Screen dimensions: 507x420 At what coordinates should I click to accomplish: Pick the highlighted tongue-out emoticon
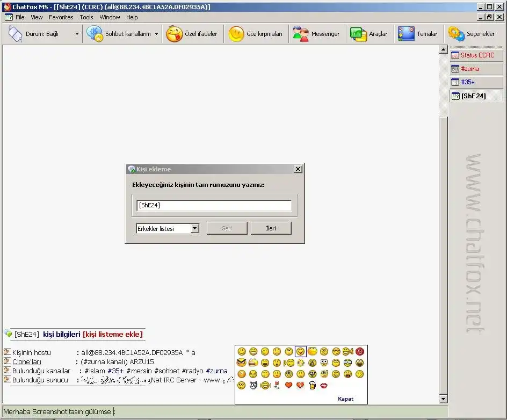pyautogui.click(x=300, y=351)
